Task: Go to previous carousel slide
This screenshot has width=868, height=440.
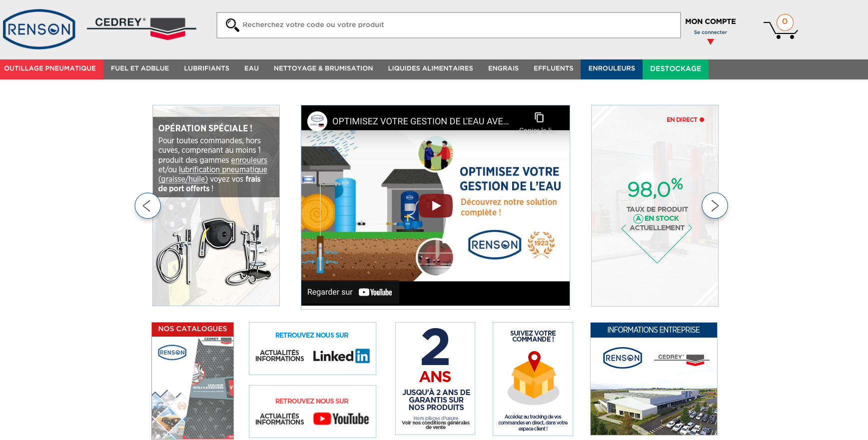Action: [x=147, y=206]
